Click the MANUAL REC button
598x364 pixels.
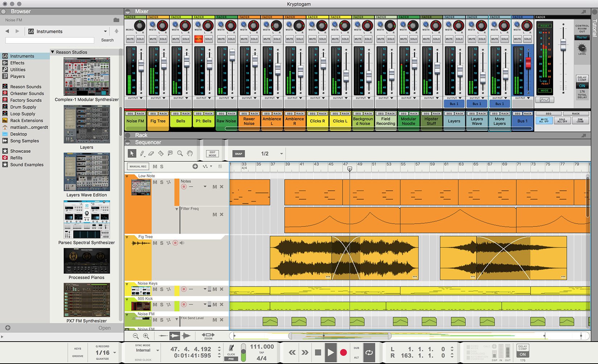tap(138, 167)
